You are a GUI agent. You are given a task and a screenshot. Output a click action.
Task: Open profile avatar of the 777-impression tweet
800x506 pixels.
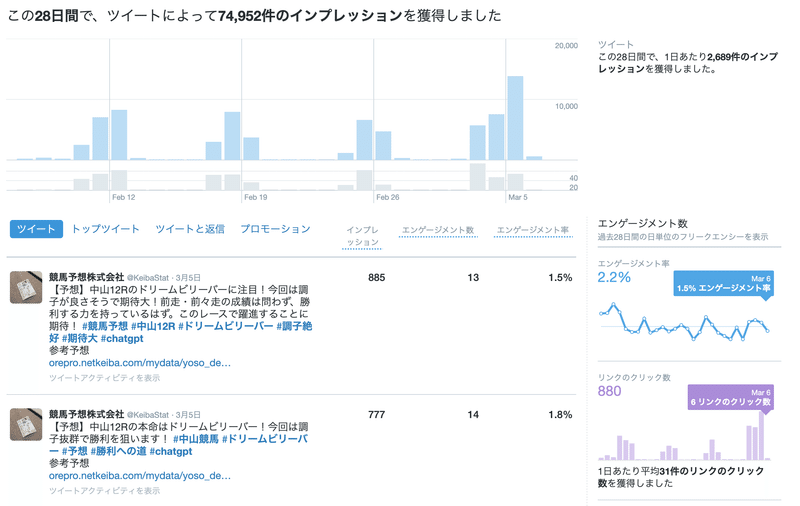(26, 424)
